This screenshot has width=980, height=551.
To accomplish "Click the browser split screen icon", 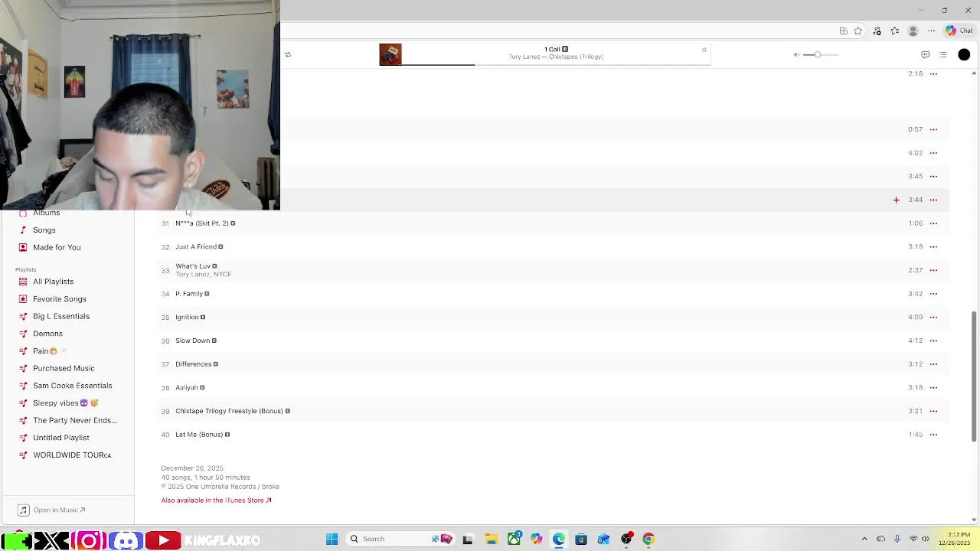I will click(843, 31).
